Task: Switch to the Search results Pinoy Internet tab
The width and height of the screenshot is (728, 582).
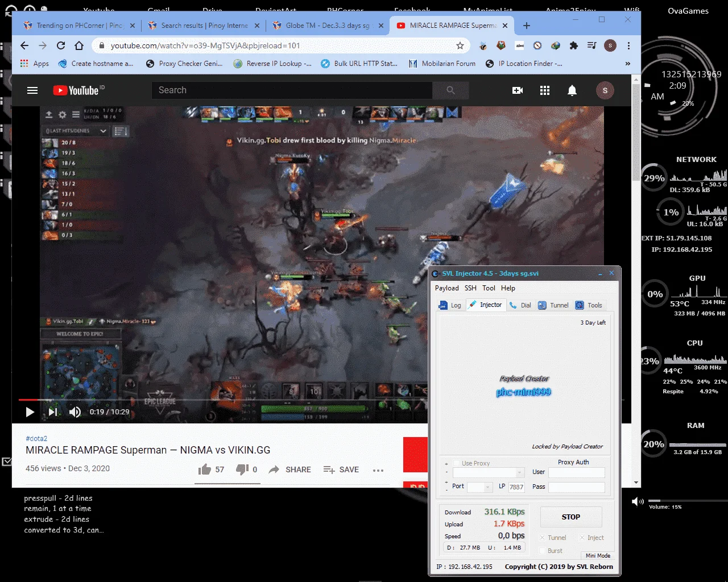Action: pyautogui.click(x=204, y=26)
